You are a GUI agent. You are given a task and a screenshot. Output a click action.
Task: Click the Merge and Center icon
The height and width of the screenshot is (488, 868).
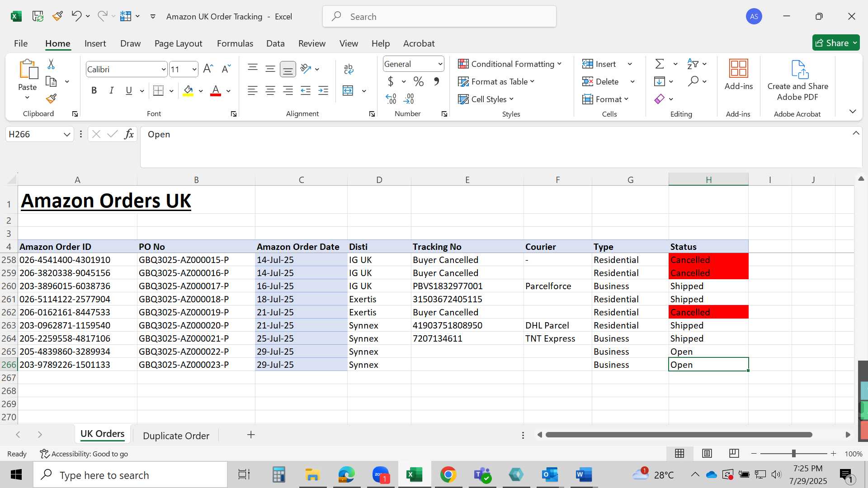coord(348,91)
